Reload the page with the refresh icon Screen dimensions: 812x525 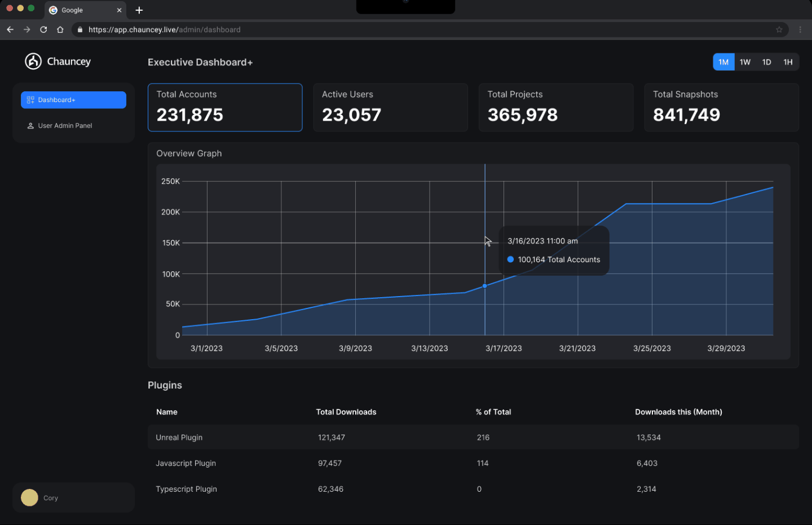(43, 29)
